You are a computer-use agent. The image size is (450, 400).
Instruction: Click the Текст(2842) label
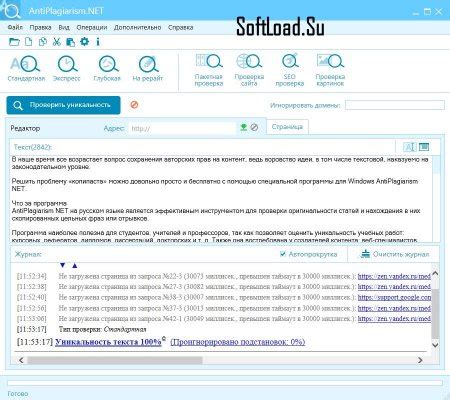[33, 147]
